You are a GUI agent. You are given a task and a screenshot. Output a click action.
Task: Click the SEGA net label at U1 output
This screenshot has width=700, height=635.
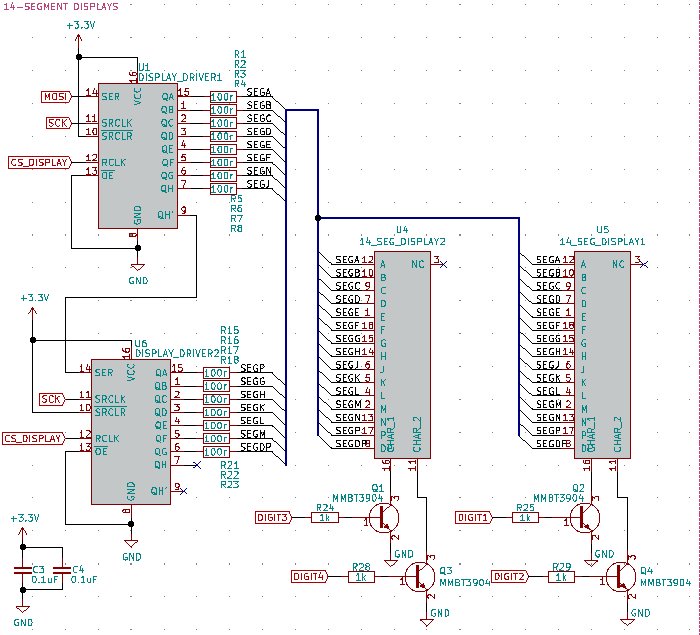(259, 92)
